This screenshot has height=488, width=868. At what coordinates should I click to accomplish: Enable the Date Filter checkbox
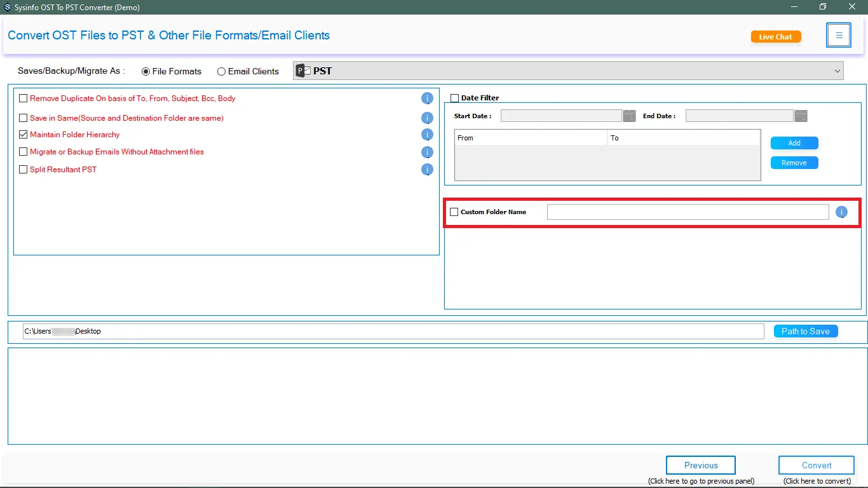pyautogui.click(x=454, y=98)
